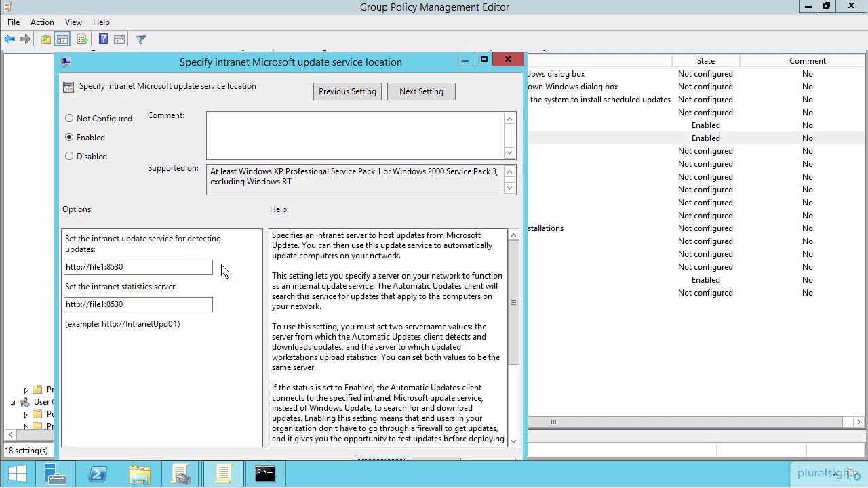868x488 pixels.
Task: Click the Filter funnel toolbar icon
Action: (x=140, y=39)
